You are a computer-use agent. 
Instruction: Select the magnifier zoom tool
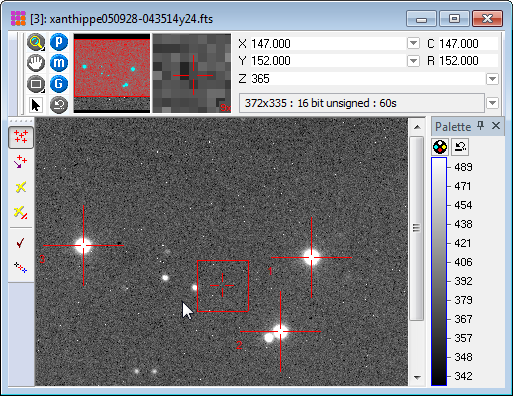[x=36, y=42]
